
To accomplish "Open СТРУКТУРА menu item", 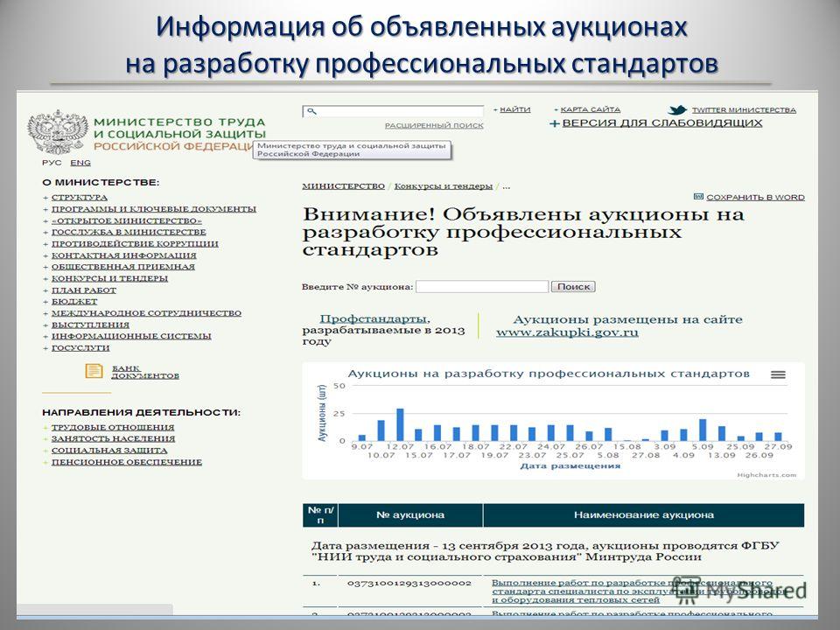I will tap(80, 198).
